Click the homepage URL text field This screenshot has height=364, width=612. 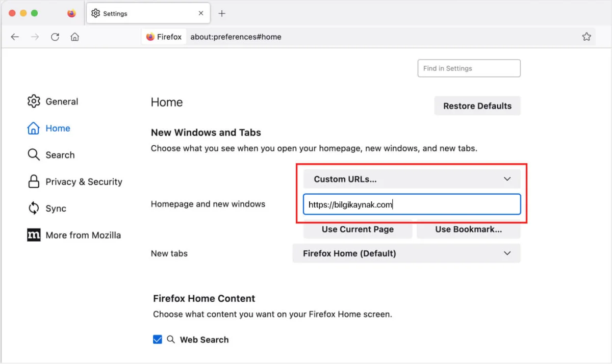point(412,204)
